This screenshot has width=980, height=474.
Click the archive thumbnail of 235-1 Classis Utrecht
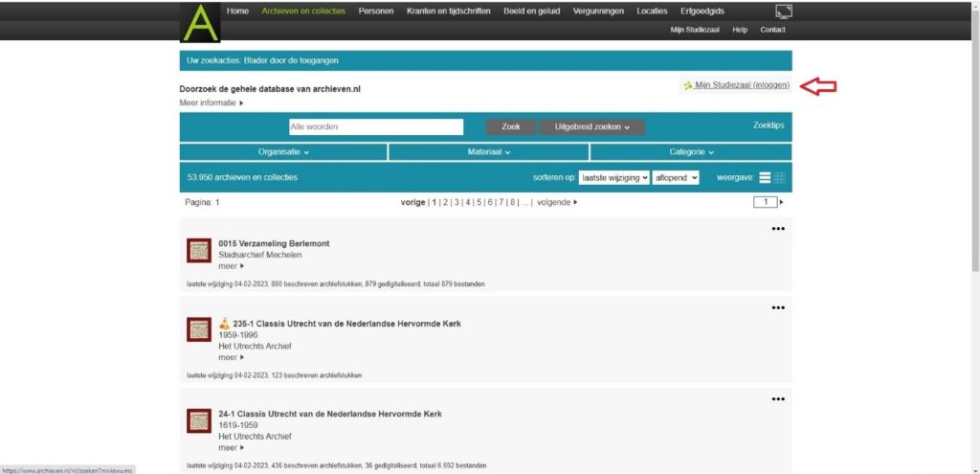pos(199,328)
